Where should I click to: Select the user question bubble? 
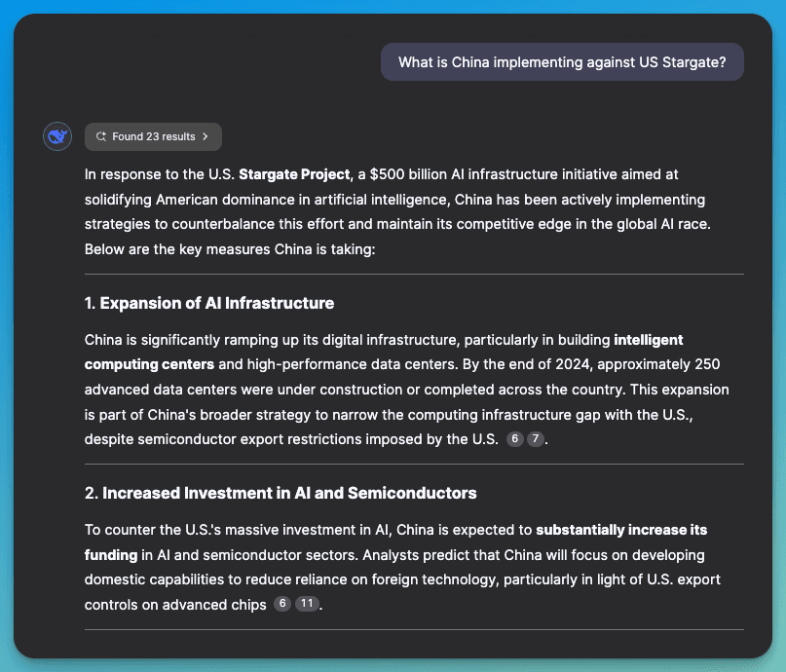tap(562, 61)
